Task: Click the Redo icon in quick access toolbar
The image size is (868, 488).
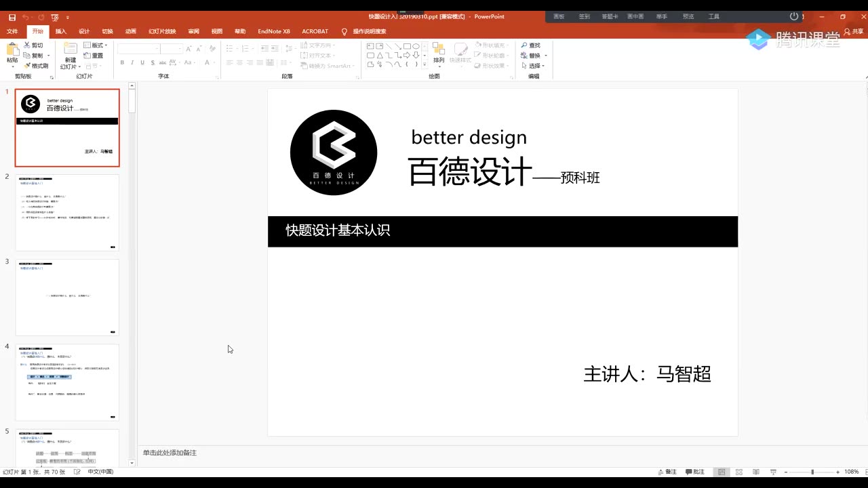Action: 40,17
